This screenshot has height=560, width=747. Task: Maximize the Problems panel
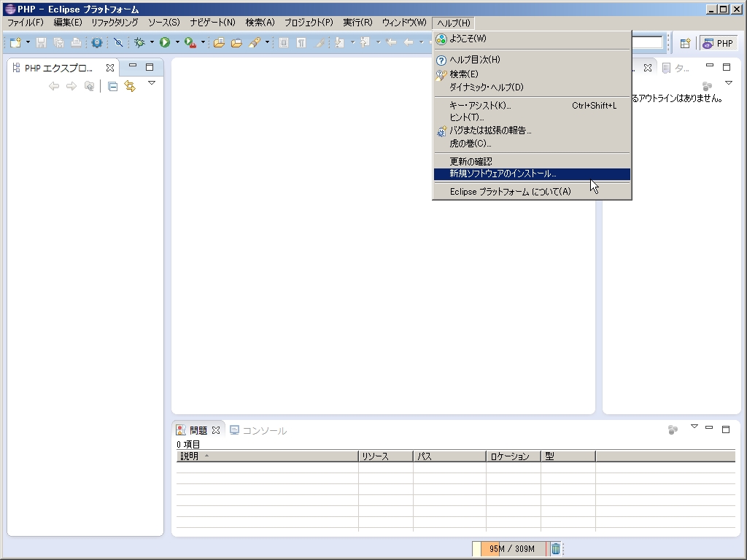tap(726, 429)
